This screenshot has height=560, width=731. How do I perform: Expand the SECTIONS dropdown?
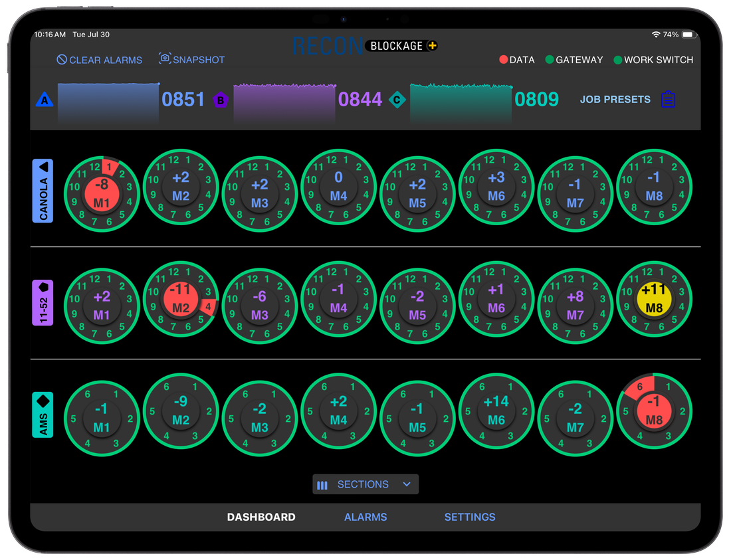(x=365, y=484)
